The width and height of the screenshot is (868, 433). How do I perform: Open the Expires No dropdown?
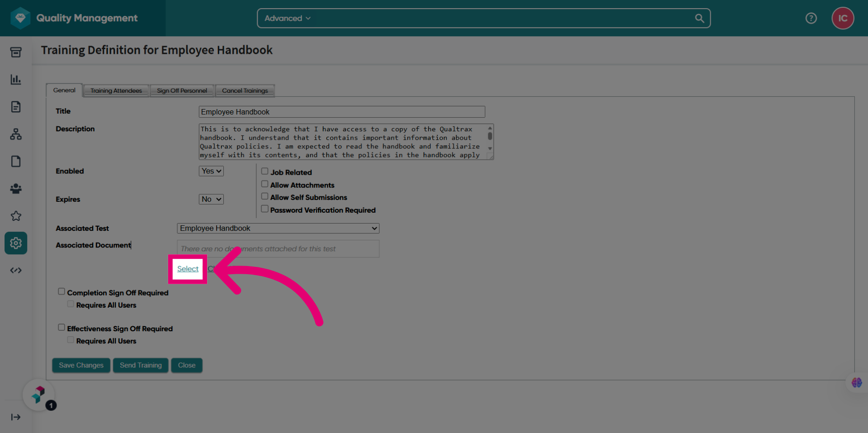tap(211, 199)
